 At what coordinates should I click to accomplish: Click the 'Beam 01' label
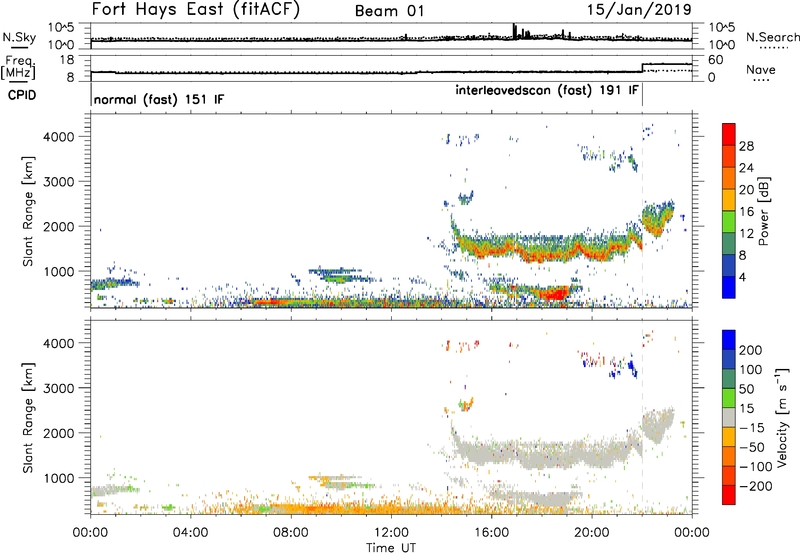[389, 11]
